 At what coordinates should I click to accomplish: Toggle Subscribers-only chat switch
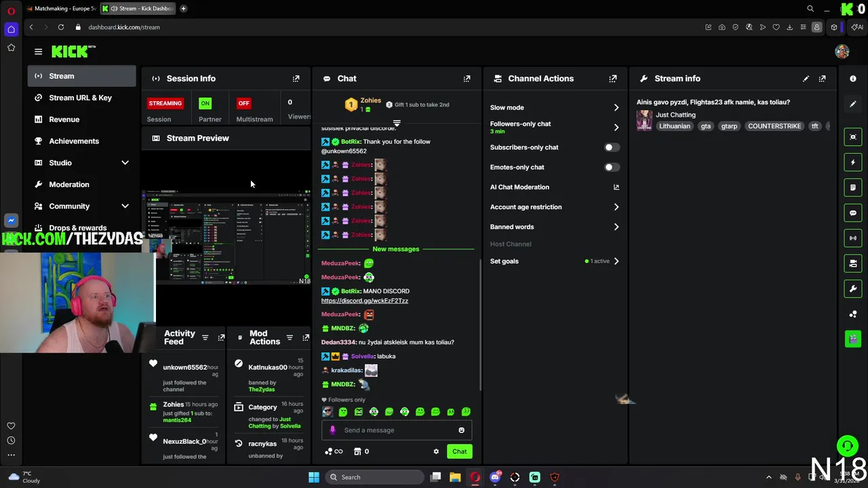pos(612,147)
